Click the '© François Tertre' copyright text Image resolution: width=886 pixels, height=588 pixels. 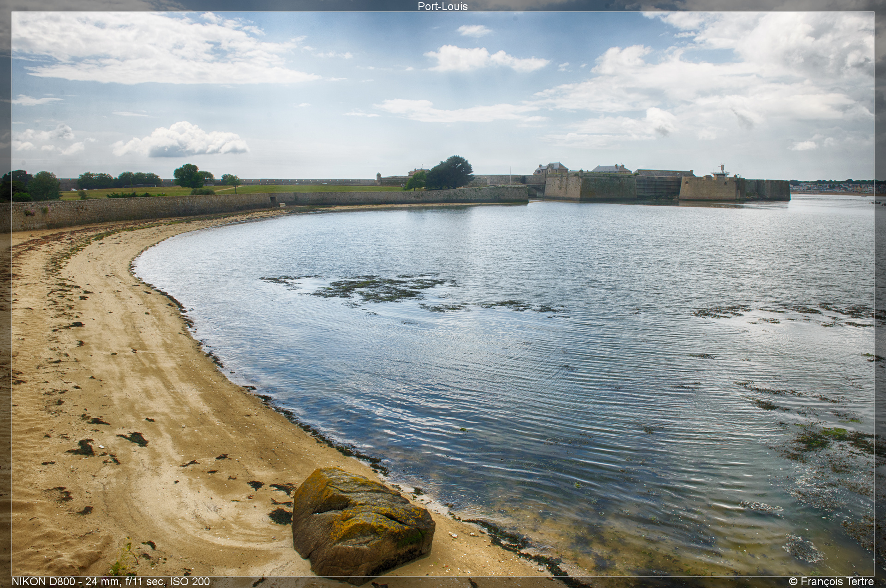coord(831,582)
